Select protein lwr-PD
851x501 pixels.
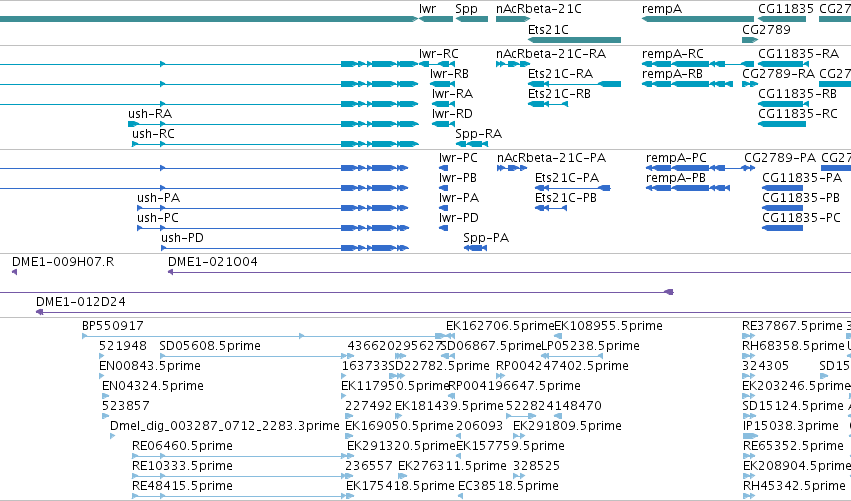[459, 218]
